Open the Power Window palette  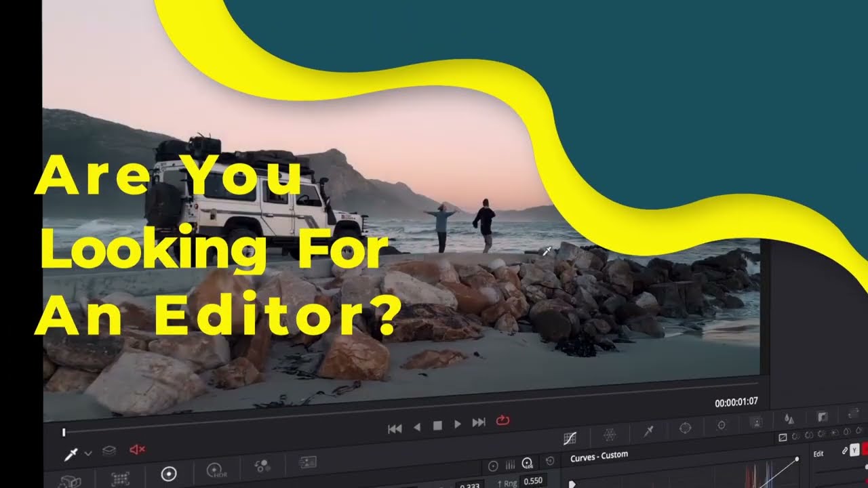(x=685, y=428)
